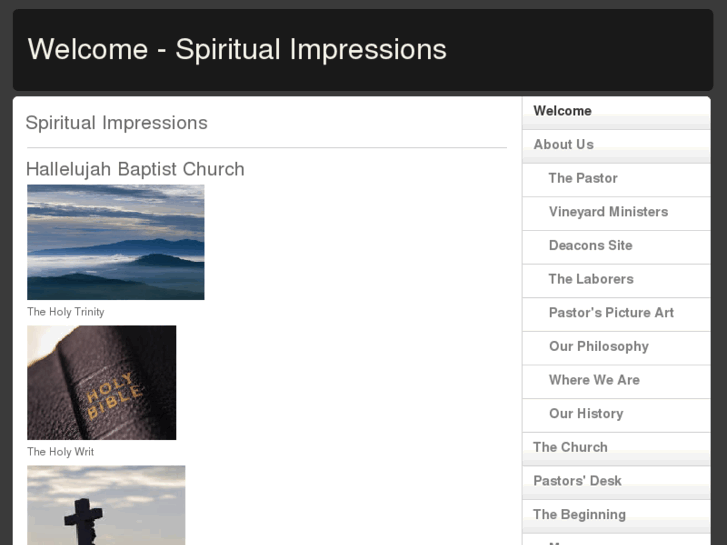Viewport: 727px width, 545px height.
Task: Open the Pastors' Desk page
Action: pyautogui.click(x=577, y=481)
